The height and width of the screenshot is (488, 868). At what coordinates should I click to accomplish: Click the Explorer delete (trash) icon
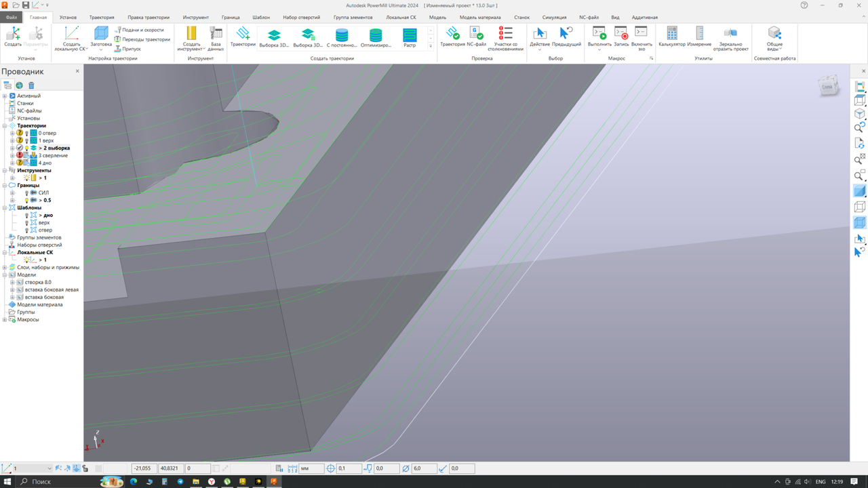pos(31,85)
